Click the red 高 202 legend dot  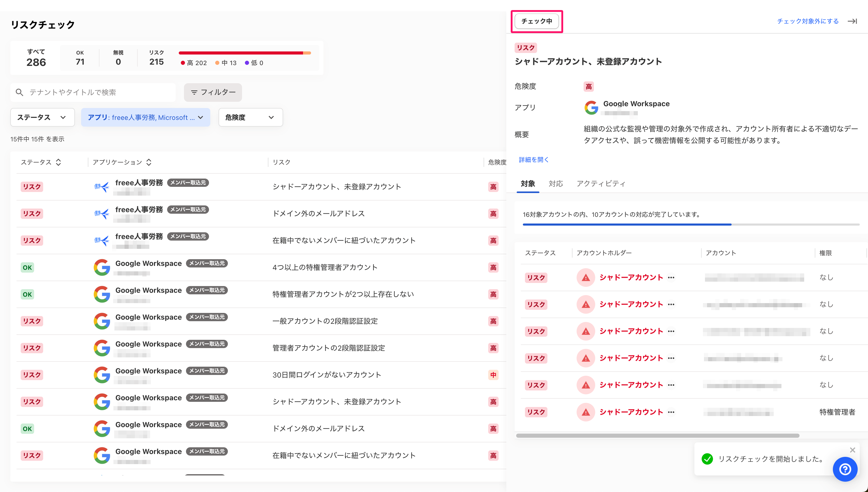[183, 63]
